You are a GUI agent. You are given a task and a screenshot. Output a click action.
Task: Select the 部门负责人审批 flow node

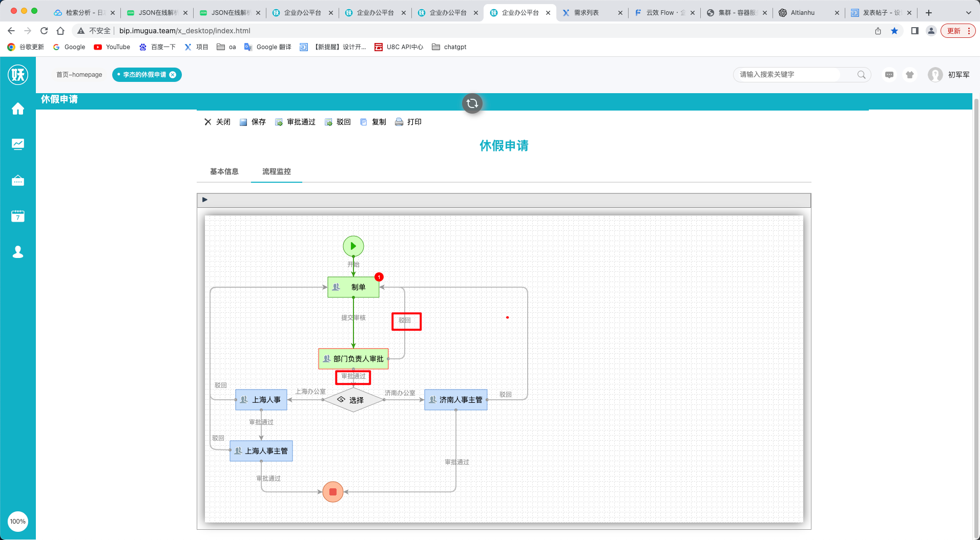pos(353,359)
